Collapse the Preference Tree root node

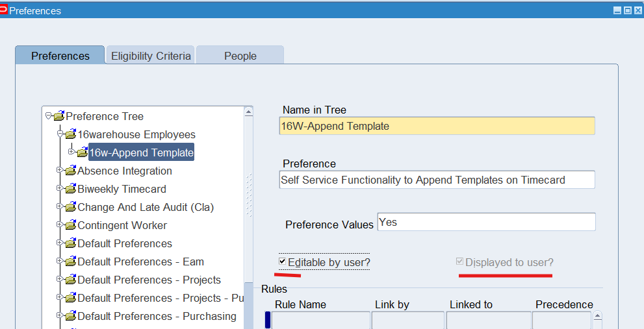click(x=48, y=116)
